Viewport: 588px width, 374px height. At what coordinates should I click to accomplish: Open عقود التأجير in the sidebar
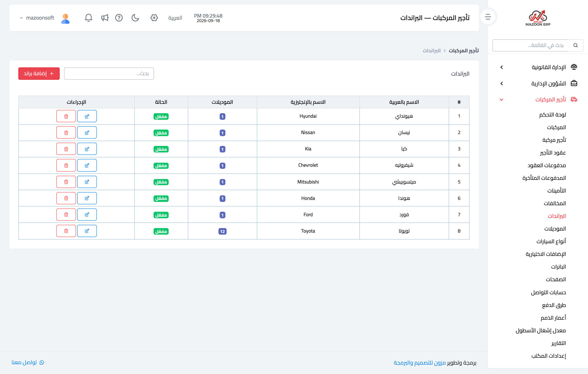[553, 153]
